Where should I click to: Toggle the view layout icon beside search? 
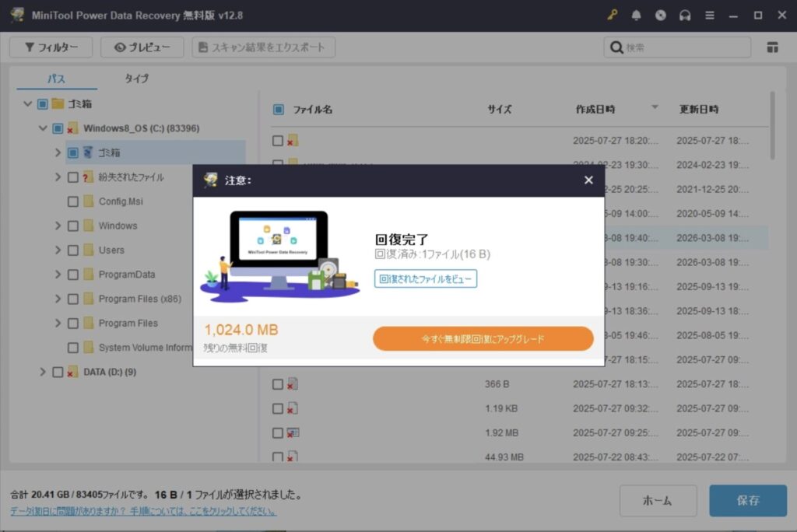tap(772, 47)
